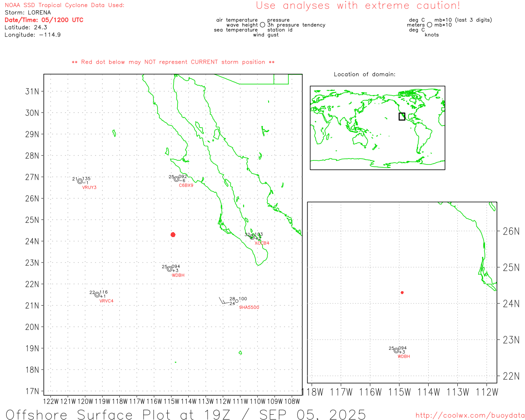Click the 17N latitude label on main map
This screenshot has height=420, width=525.
coord(32,391)
